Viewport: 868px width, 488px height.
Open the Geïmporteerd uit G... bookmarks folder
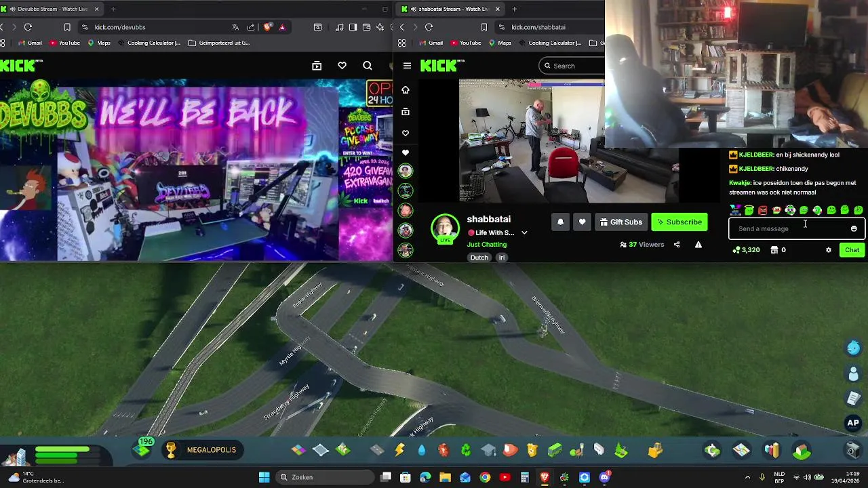pos(219,43)
